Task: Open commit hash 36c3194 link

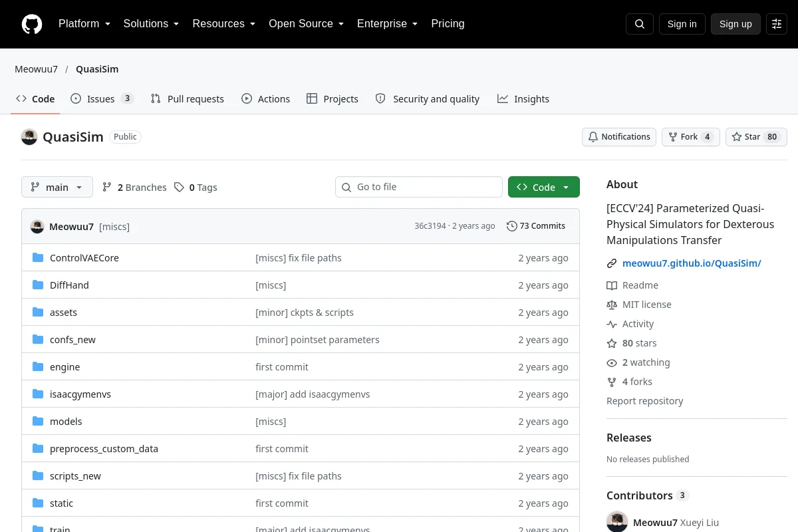Action: [x=430, y=226]
